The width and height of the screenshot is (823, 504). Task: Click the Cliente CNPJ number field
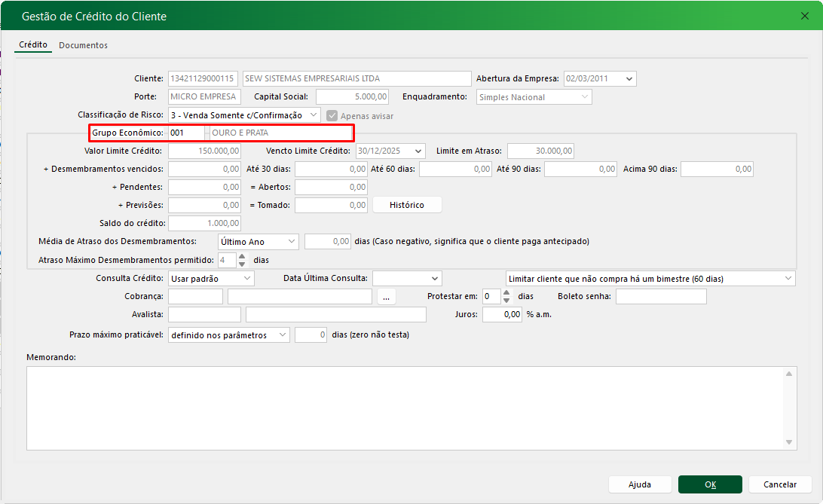point(203,78)
